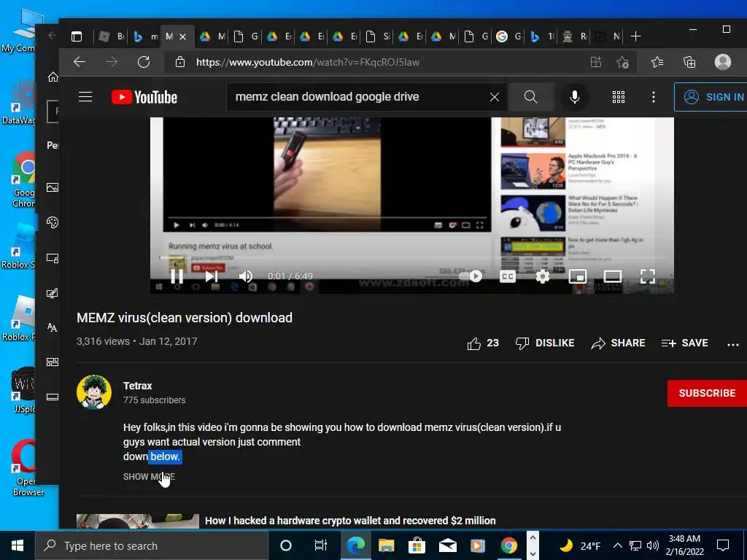Open Start in Settings window sidebar
This screenshot has width=747, height=560.
53,362
